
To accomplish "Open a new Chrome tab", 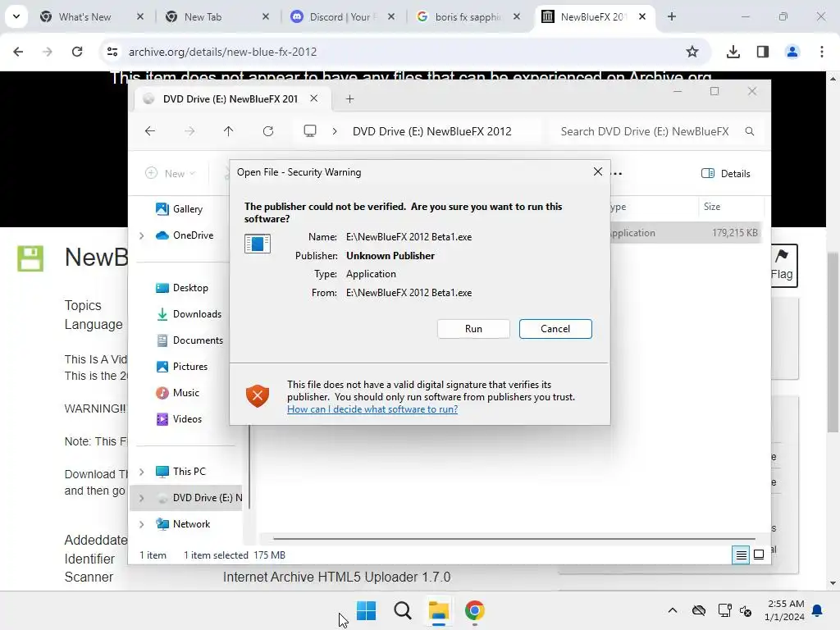I will pyautogui.click(x=672, y=16).
